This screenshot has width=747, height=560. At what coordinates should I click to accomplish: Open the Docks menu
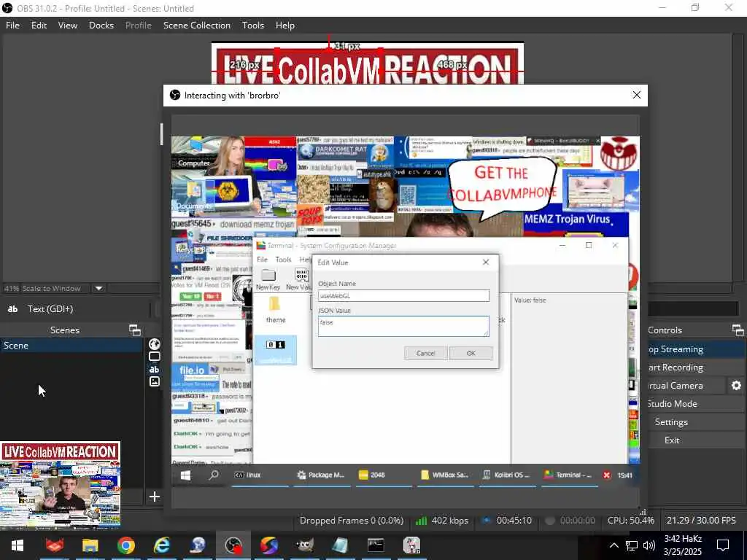coord(101,26)
